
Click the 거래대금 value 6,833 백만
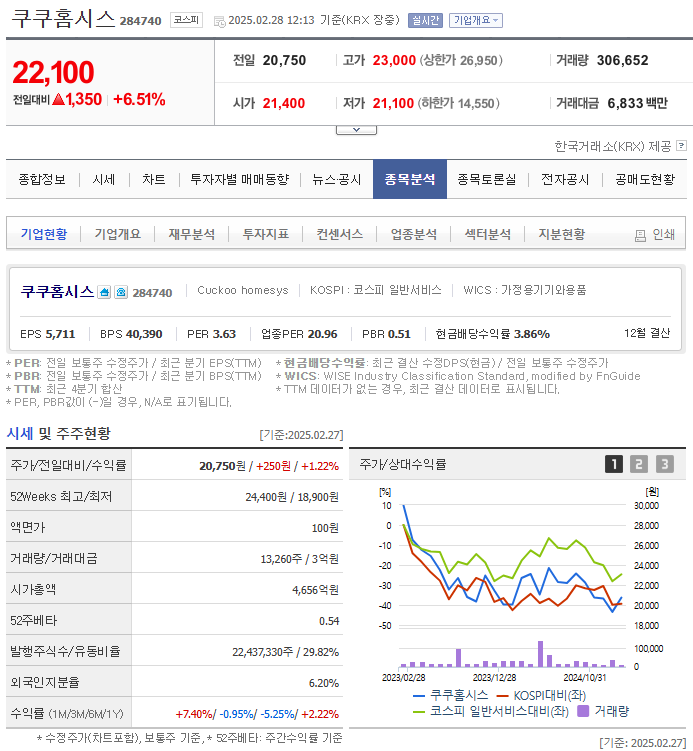(x=637, y=103)
